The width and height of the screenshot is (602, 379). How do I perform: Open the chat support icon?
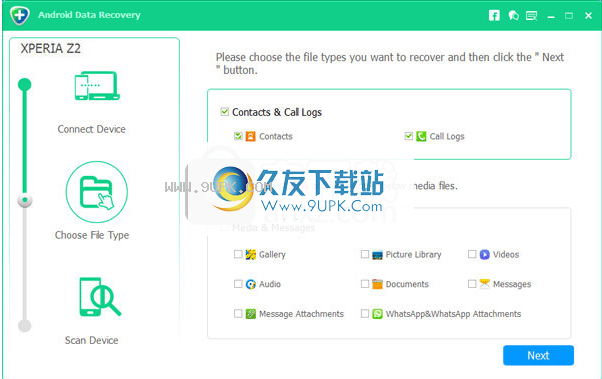[513, 15]
